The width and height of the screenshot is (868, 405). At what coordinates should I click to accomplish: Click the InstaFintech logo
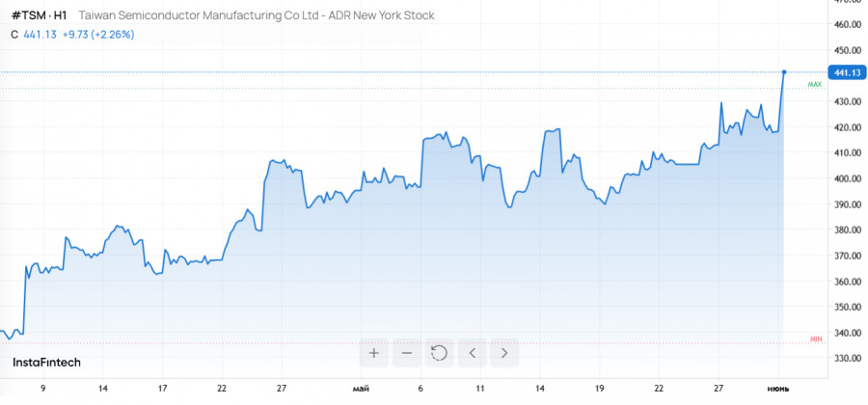point(46,363)
